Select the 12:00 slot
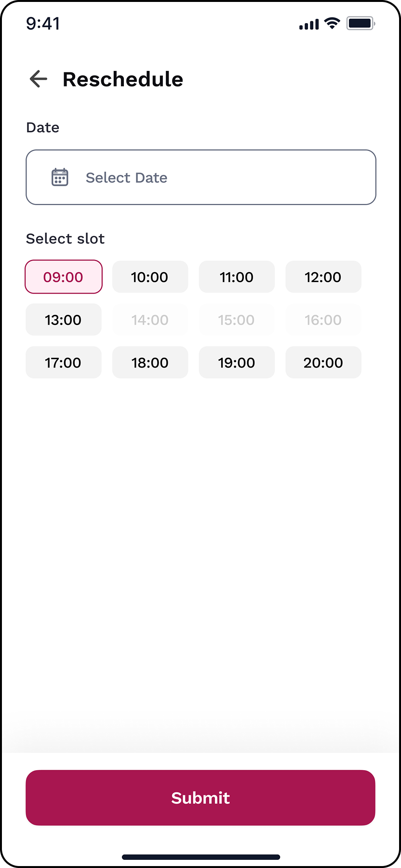Screen dimensions: 401x868 (323, 277)
